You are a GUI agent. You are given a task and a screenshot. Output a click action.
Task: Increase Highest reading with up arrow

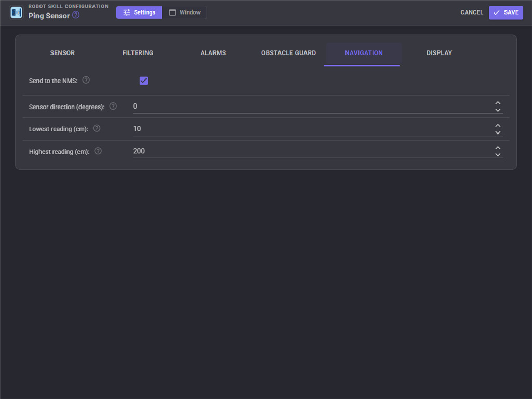(x=498, y=148)
